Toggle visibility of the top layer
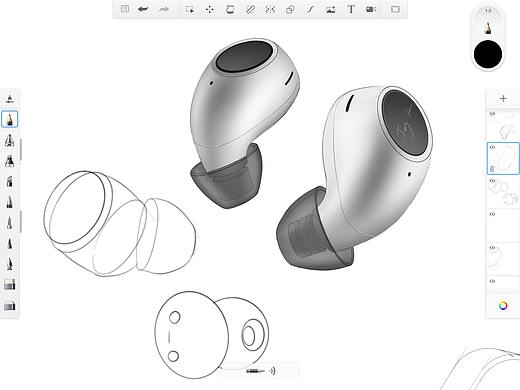 492,114
